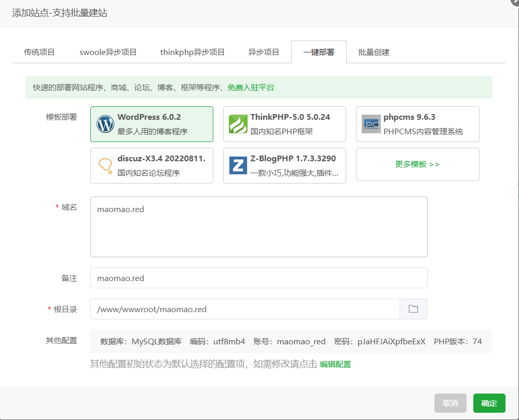Screen dimensions: 519x420
Task: Select the 一键部署 tab
Action: (319, 52)
